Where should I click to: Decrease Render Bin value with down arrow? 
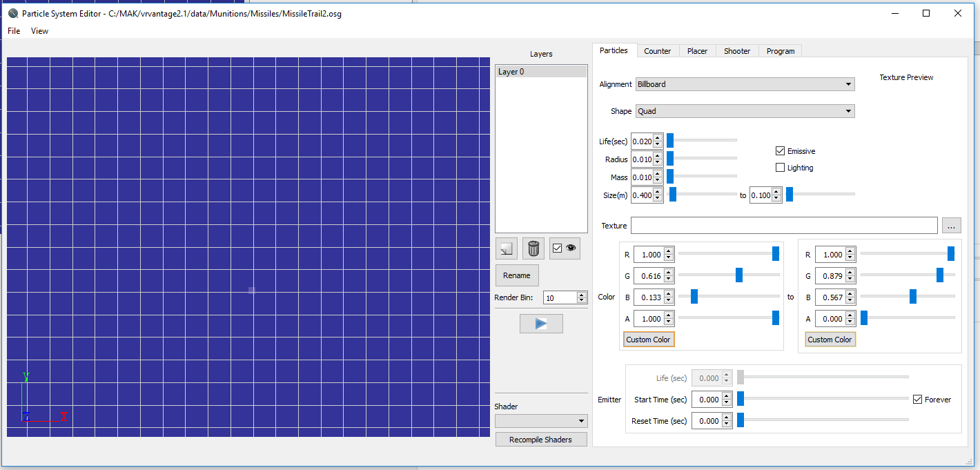click(582, 301)
